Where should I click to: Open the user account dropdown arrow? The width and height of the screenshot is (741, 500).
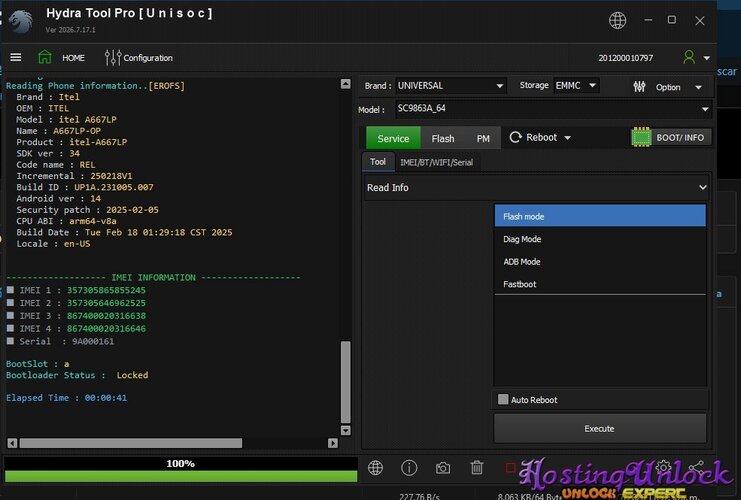(707, 58)
